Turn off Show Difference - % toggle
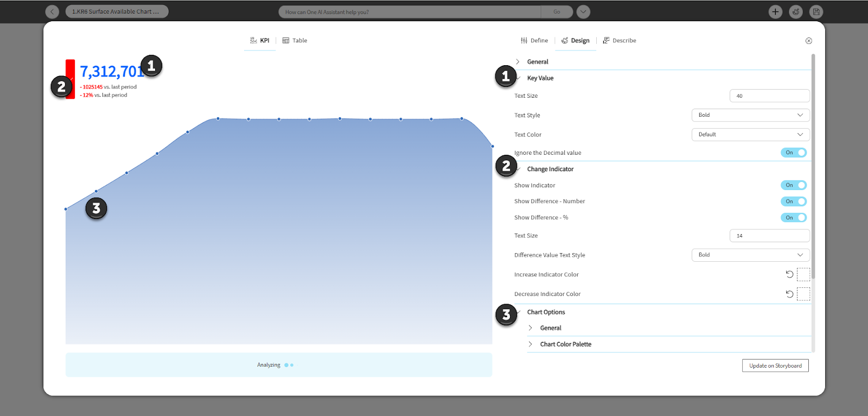Screen dimensions: 868x416 [793, 218]
